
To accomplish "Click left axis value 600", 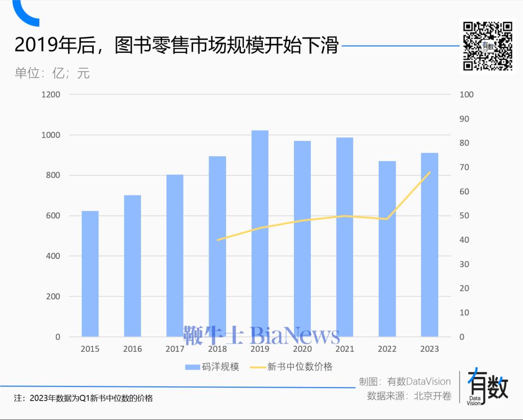I will coord(53,216).
